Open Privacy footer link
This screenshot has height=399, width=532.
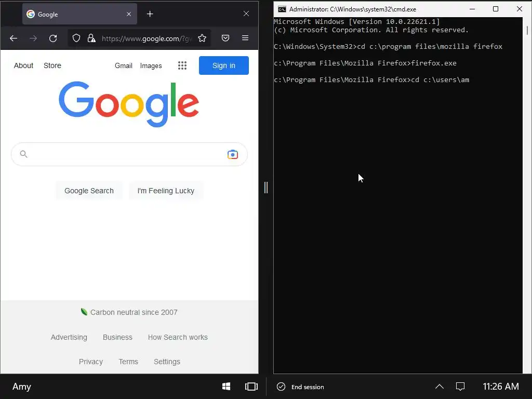coord(91,362)
